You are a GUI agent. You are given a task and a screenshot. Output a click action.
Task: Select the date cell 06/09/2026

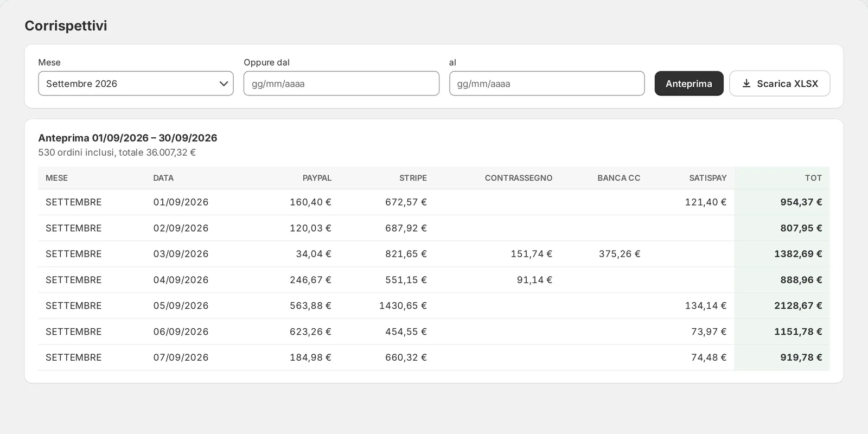(181, 332)
